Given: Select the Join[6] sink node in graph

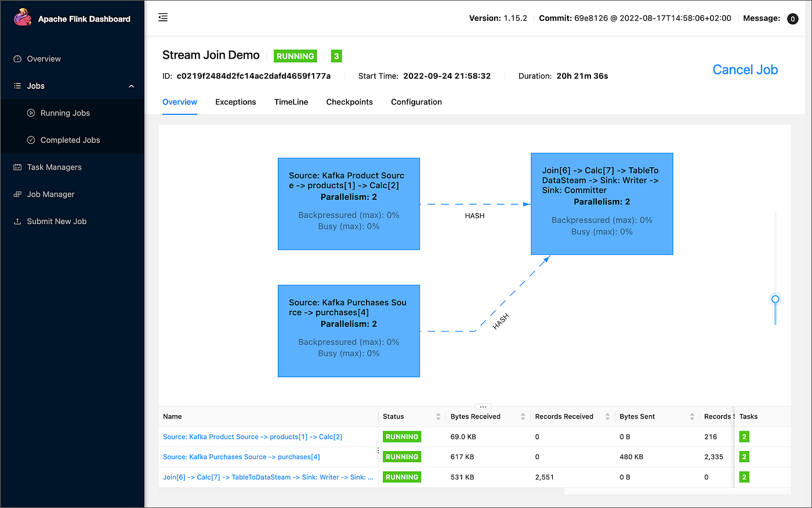Looking at the screenshot, I should pyautogui.click(x=602, y=204).
